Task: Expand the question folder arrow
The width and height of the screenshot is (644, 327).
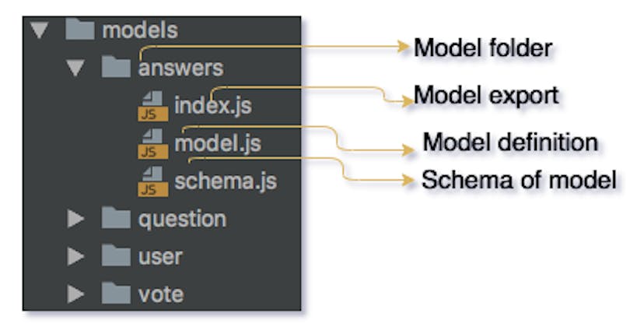Action: (x=75, y=219)
